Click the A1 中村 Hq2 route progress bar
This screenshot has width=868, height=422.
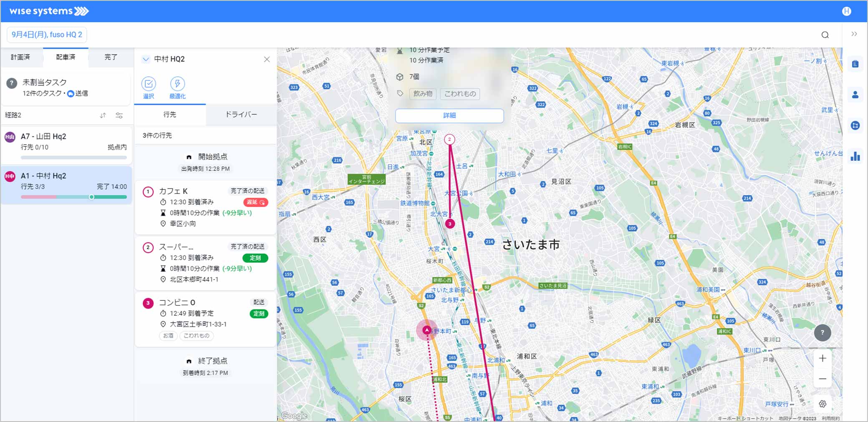tap(74, 197)
